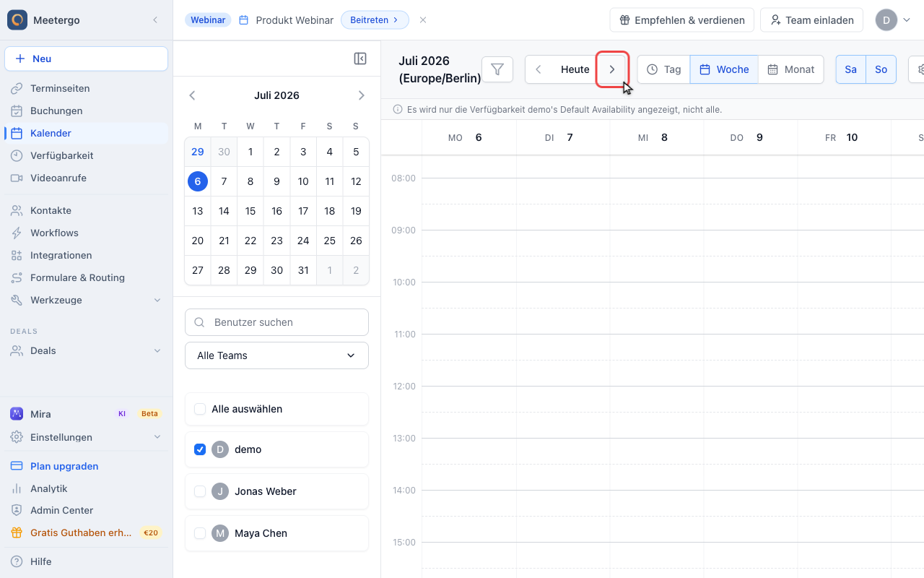Open Verfügbarkeit in the sidebar
924x578 pixels.
click(87, 155)
